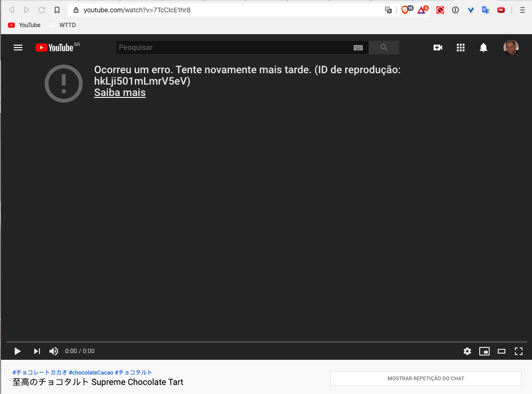Open create video camera icon

pos(438,48)
